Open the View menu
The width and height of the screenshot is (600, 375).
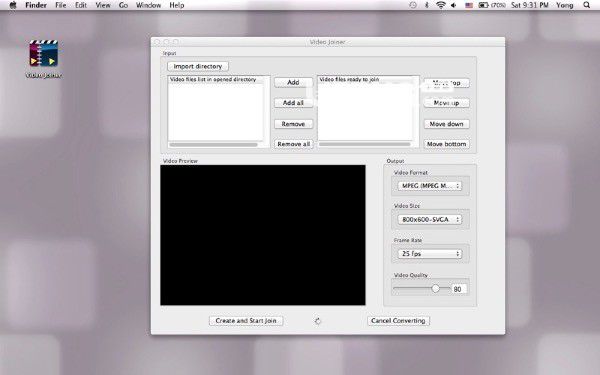pyautogui.click(x=103, y=5)
